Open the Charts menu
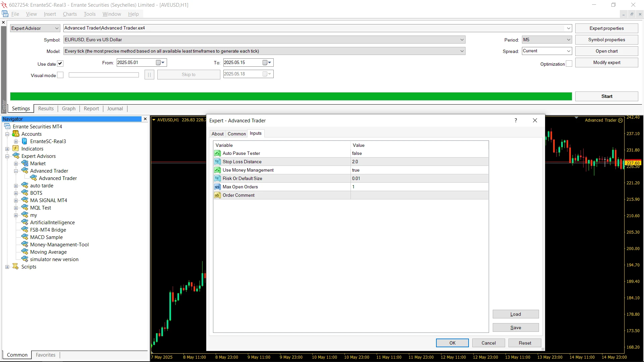The image size is (644, 362). (70, 14)
